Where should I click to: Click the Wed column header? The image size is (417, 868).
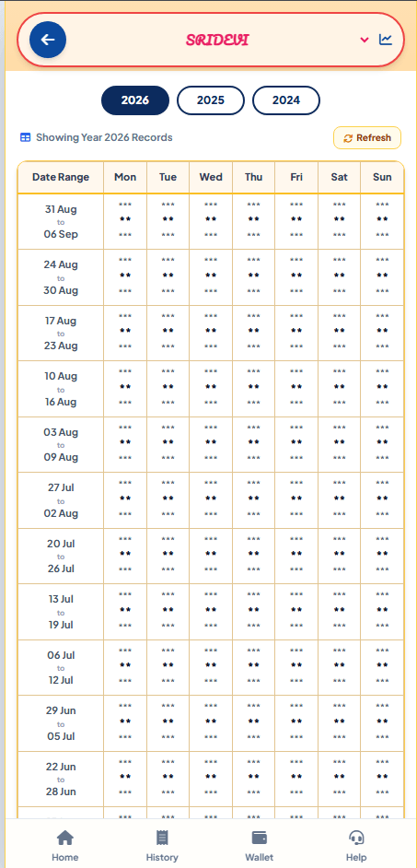[211, 177]
